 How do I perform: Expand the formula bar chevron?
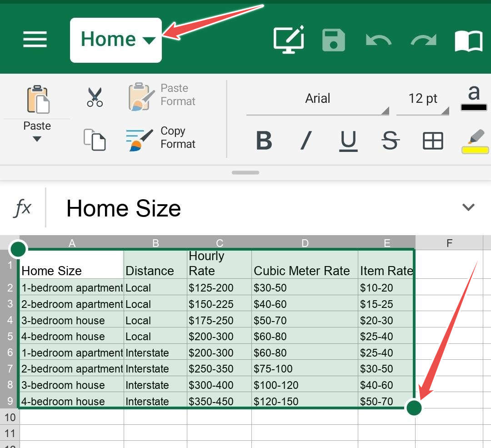tap(468, 207)
